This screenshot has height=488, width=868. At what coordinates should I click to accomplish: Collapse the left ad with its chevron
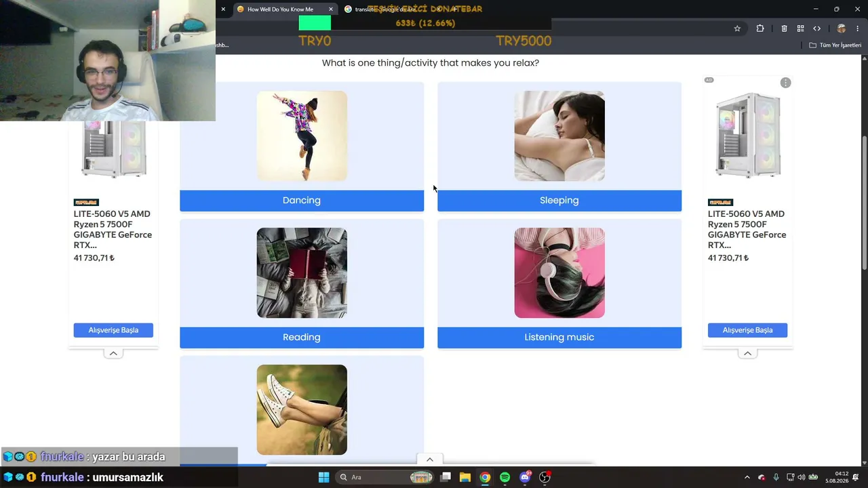[x=113, y=353]
